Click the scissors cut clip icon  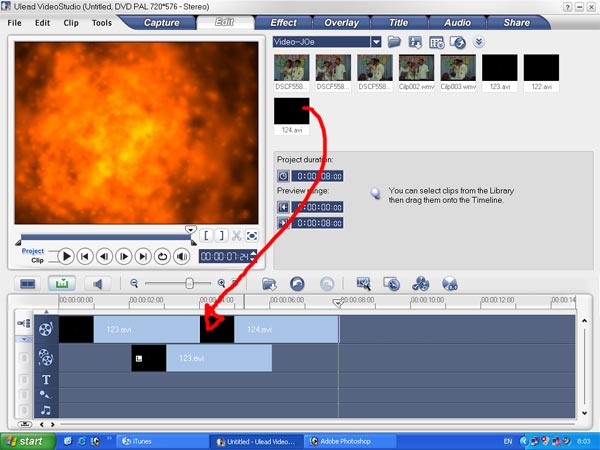(x=236, y=235)
